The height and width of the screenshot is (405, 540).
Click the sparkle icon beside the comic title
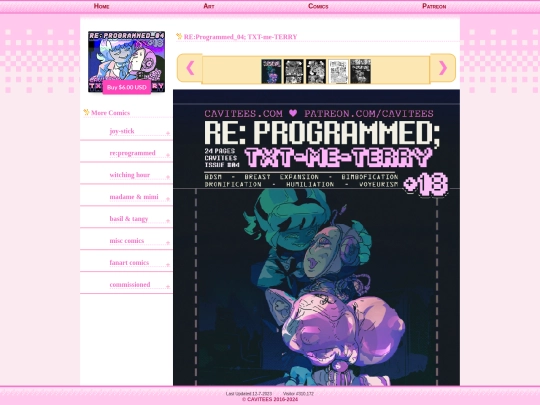click(179, 36)
